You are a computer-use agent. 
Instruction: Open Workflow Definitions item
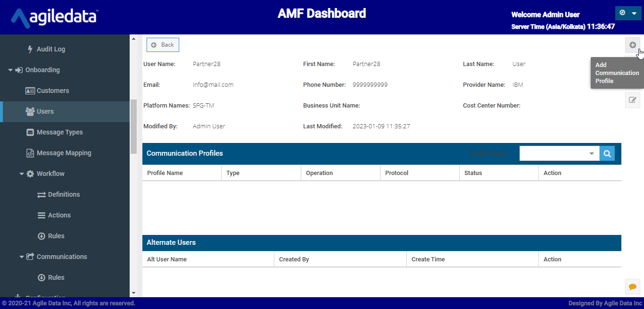coord(64,194)
